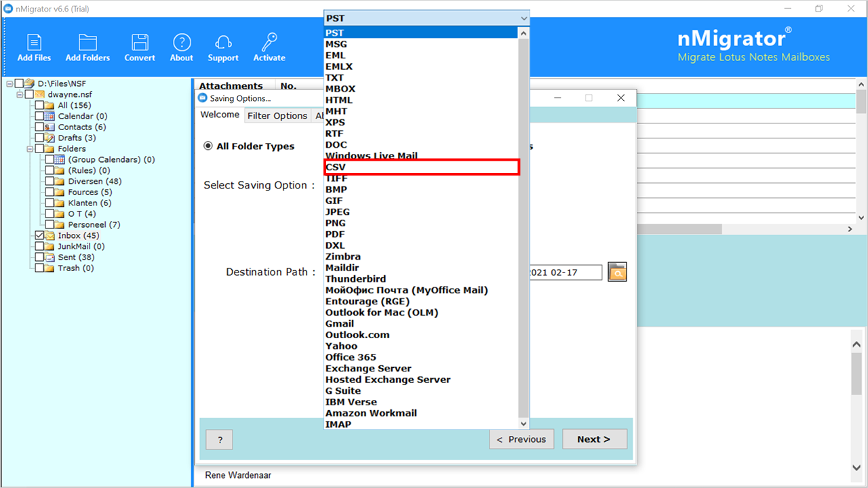Click the (Group Calendars) calendar icon

(60, 159)
